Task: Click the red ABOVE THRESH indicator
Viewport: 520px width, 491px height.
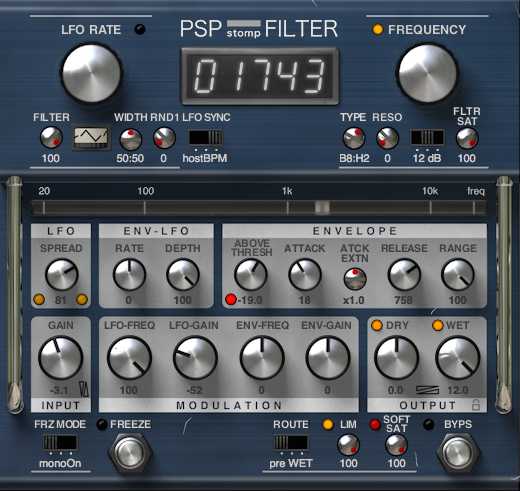Action: (231, 299)
